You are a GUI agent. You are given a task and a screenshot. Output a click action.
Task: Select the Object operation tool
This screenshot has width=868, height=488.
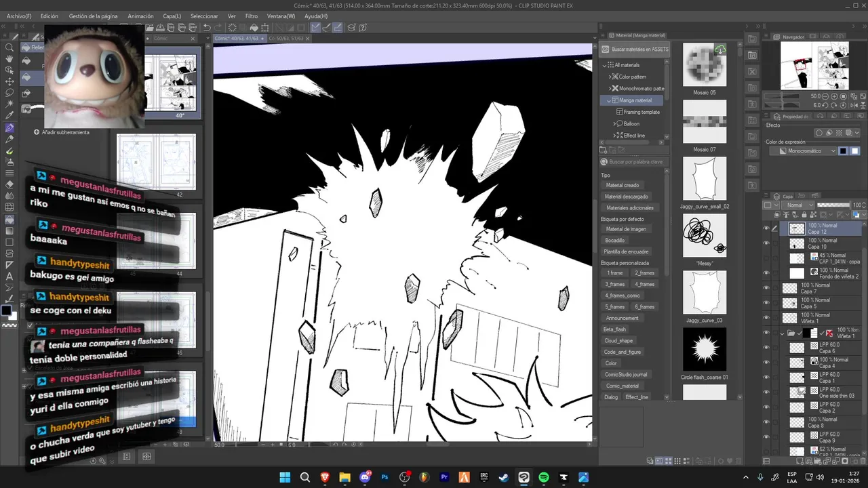click(9, 70)
